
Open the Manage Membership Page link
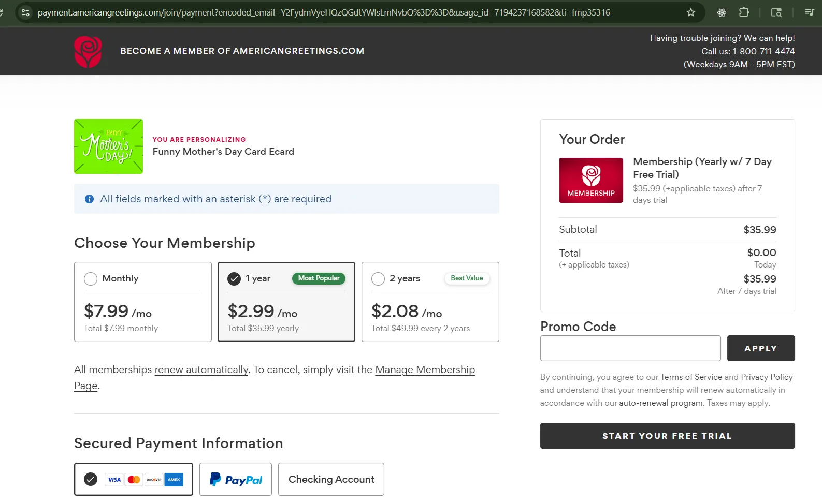pyautogui.click(x=425, y=370)
